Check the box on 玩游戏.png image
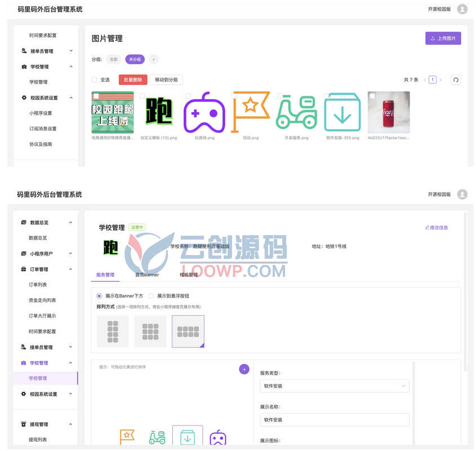The height and width of the screenshot is (451, 476). click(188, 96)
